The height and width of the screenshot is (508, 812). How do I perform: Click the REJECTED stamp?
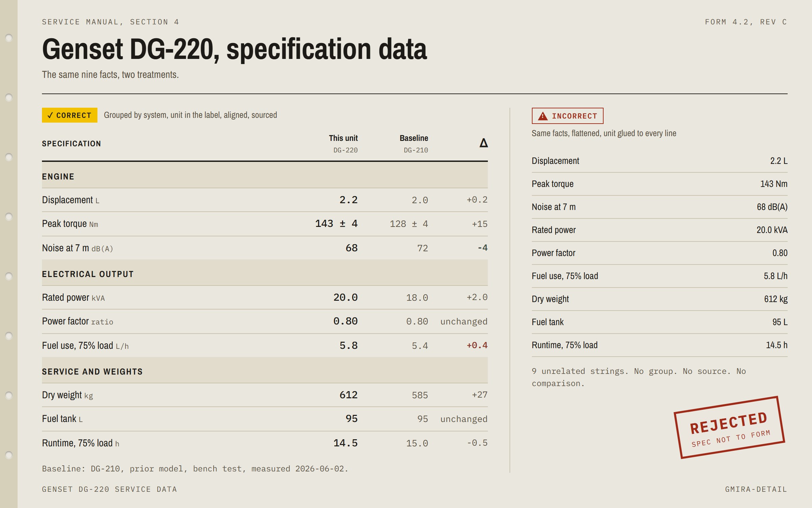729,427
